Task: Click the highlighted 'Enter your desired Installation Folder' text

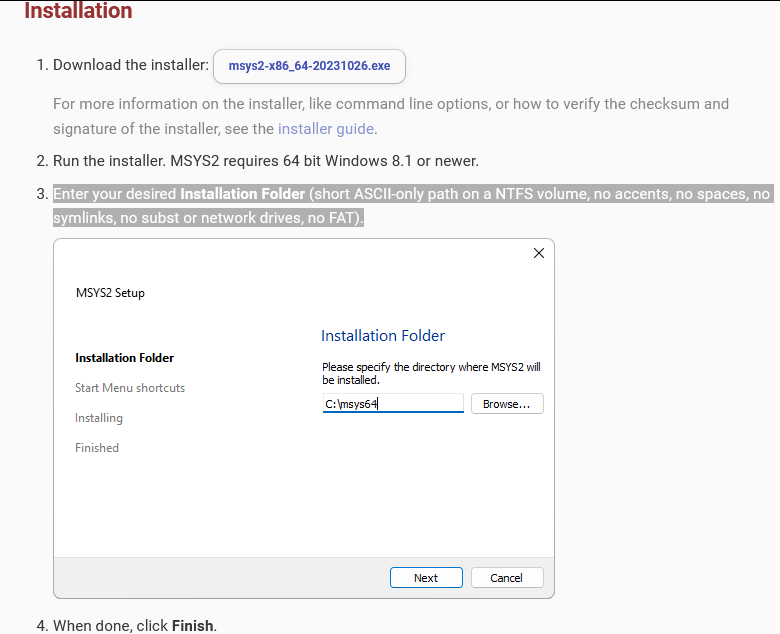Action: coord(412,206)
